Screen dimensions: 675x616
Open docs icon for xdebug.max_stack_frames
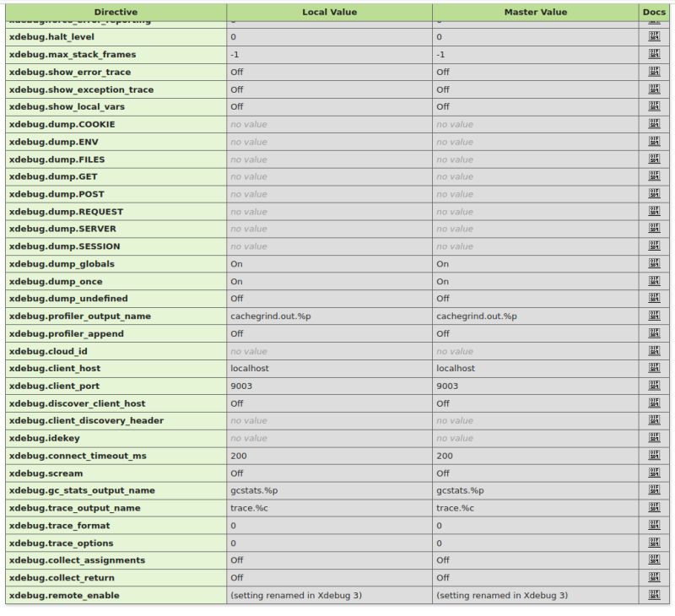click(x=654, y=54)
